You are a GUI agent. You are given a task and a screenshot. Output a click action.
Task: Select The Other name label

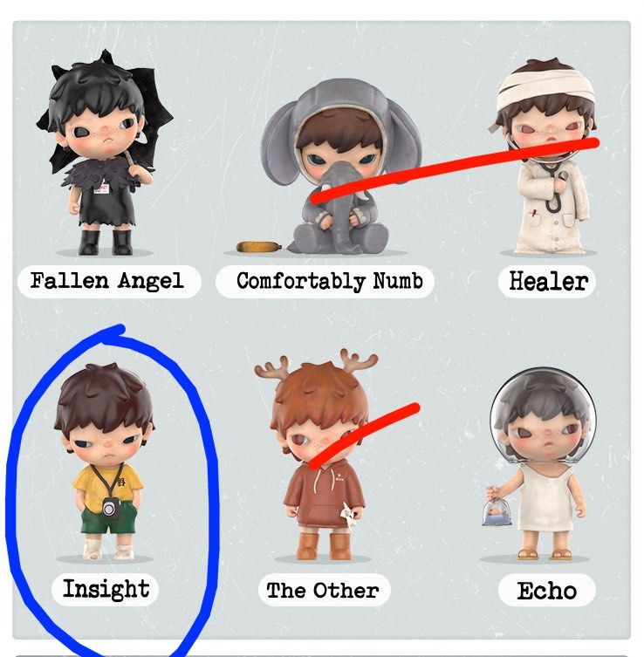click(x=325, y=590)
